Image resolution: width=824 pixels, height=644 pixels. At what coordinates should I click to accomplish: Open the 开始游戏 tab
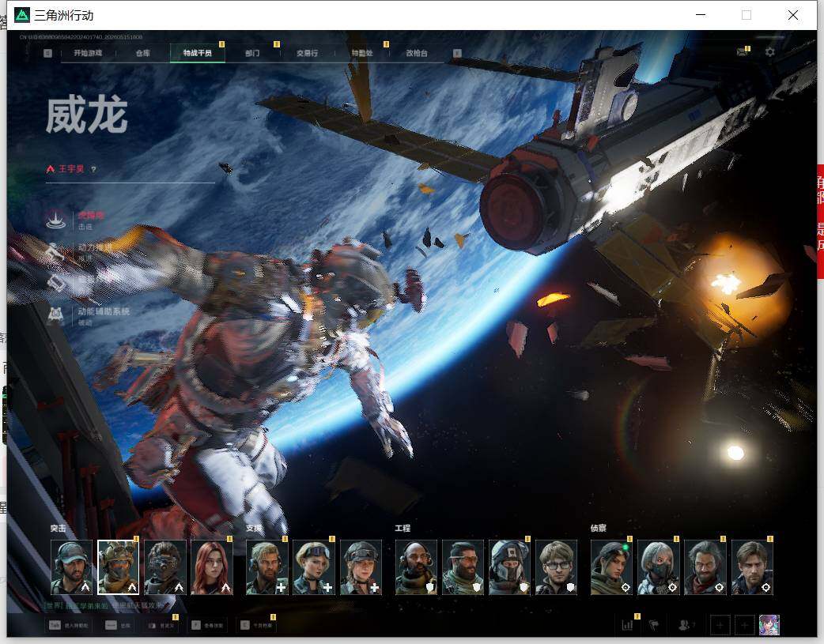point(88,53)
